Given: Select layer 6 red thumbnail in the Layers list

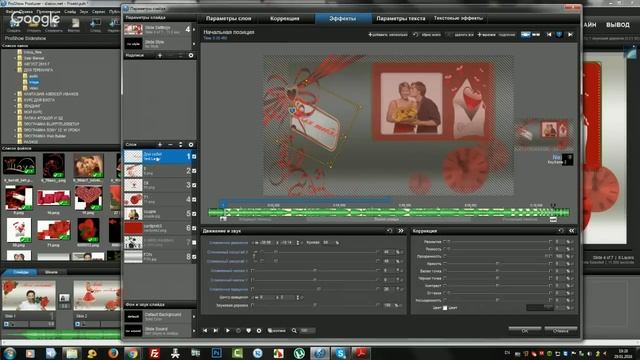Looking at the screenshot, I should (133, 228).
